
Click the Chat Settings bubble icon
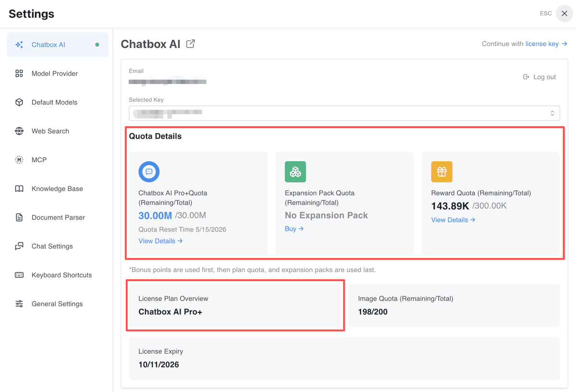pos(19,246)
